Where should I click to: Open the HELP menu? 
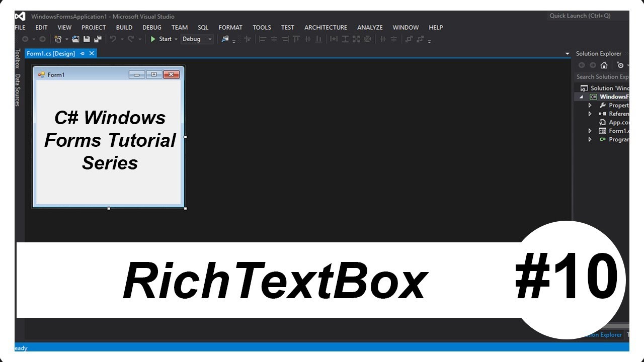tap(436, 28)
